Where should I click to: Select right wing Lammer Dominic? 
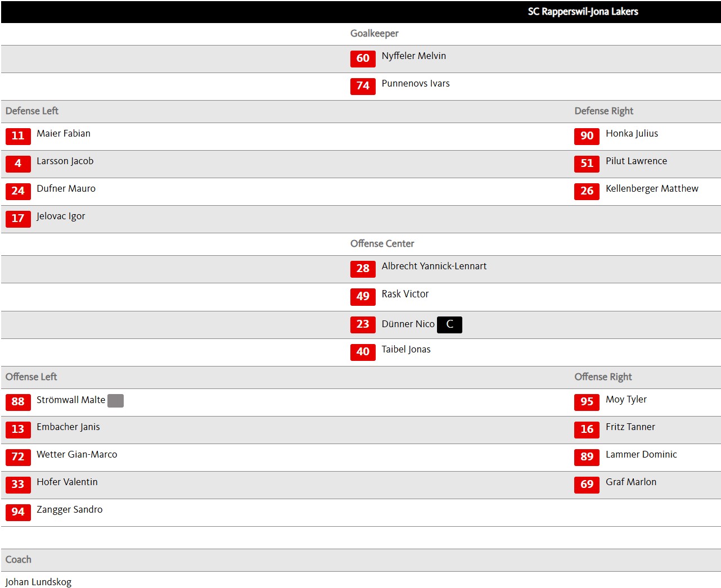tap(641, 454)
